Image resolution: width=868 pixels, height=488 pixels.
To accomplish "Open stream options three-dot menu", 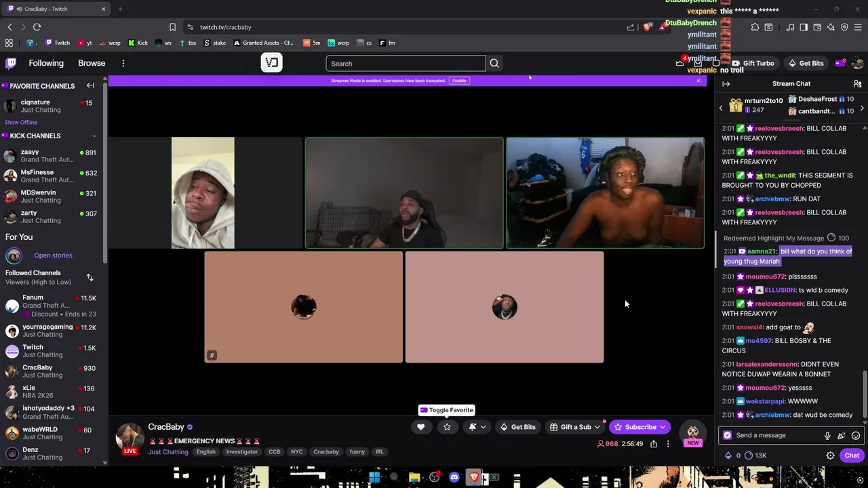I will (x=668, y=444).
